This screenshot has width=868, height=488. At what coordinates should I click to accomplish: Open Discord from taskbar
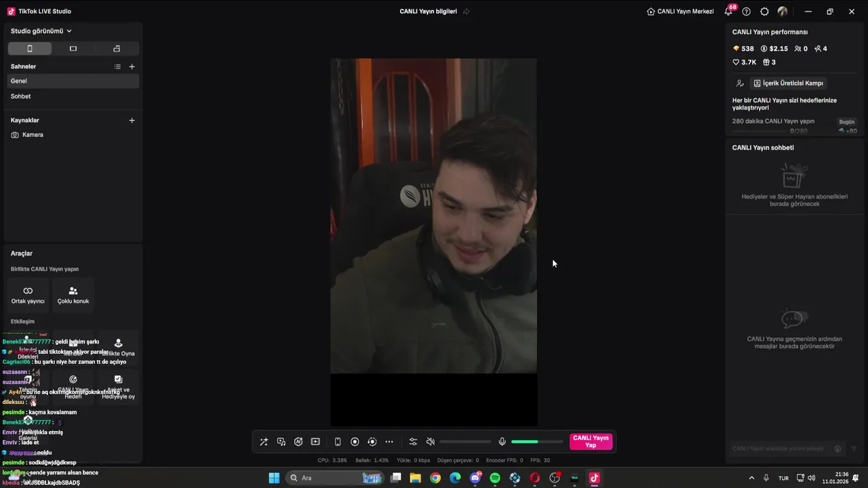(475, 478)
